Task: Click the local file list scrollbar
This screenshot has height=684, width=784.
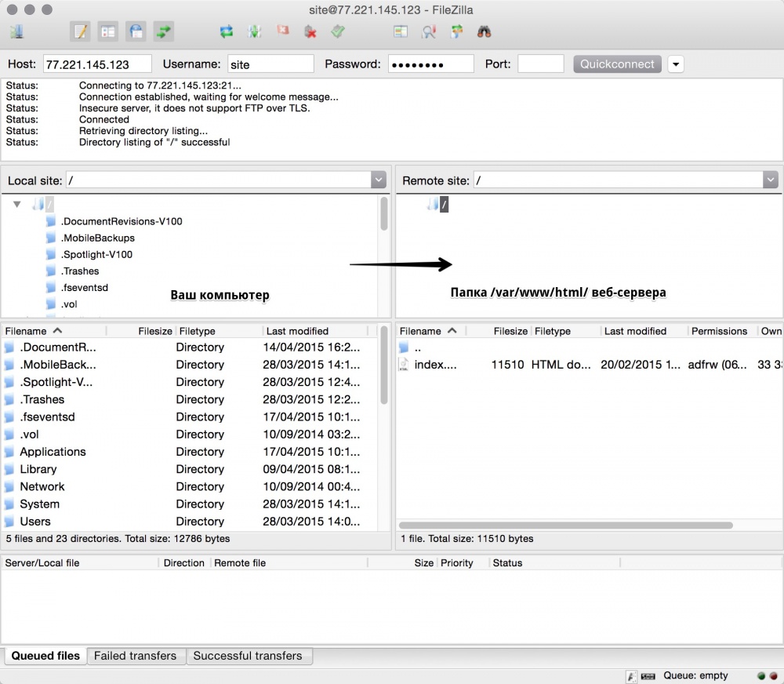Action: click(x=384, y=366)
